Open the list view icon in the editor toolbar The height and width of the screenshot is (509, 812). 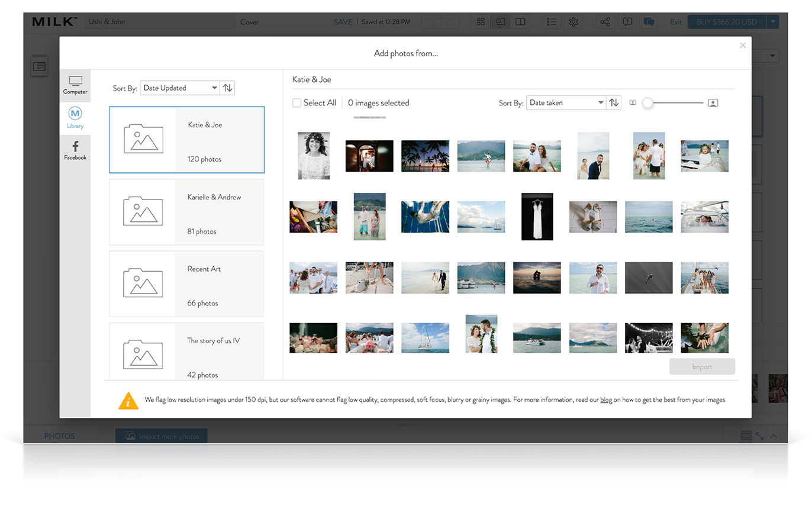pyautogui.click(x=552, y=22)
